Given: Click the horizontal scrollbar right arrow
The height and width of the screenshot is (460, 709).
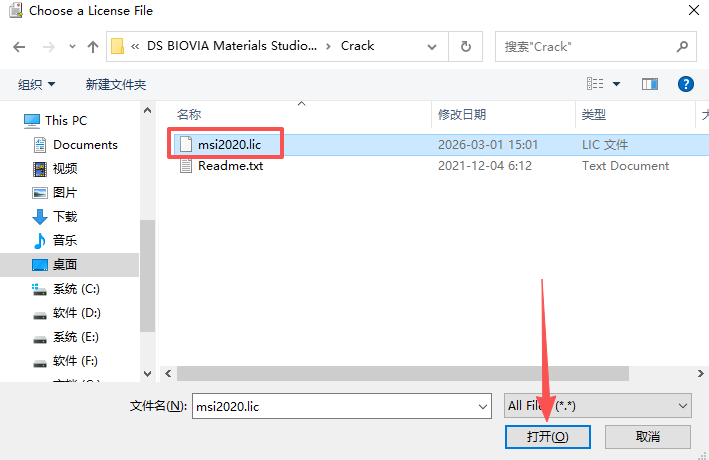Looking at the screenshot, I should pos(700,374).
